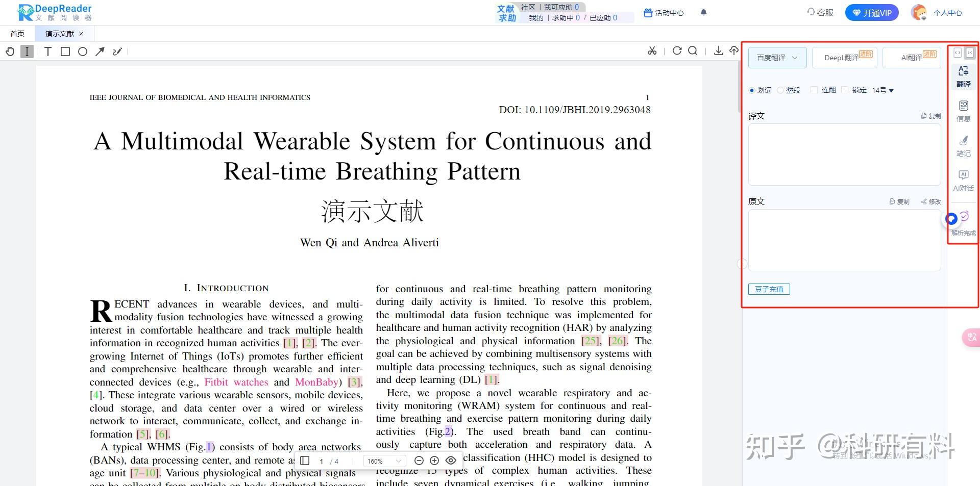Click the rotate page icon
980x486 pixels.
point(677,50)
